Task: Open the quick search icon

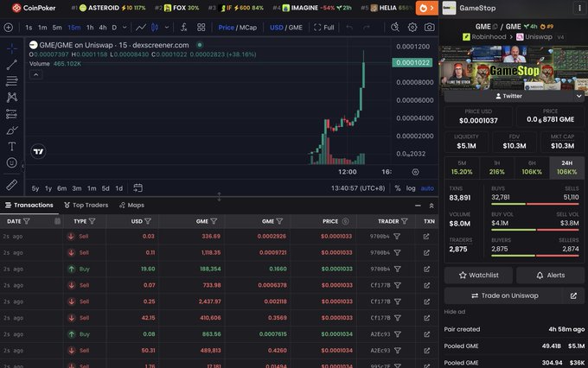Action: (x=395, y=28)
